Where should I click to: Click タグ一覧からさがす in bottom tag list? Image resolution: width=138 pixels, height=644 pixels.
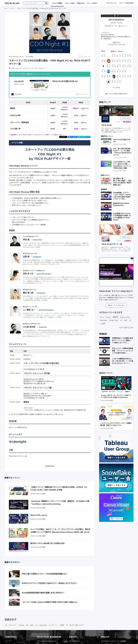77,625
